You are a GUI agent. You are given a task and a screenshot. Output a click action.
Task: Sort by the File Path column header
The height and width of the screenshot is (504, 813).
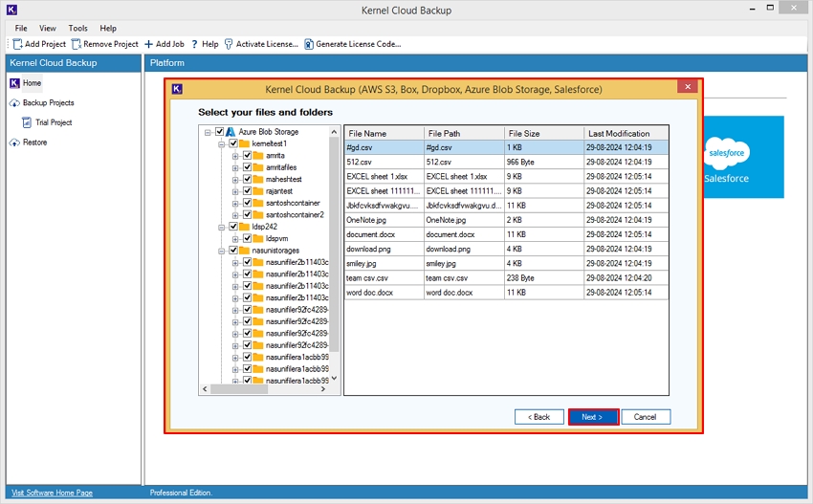click(x=464, y=133)
